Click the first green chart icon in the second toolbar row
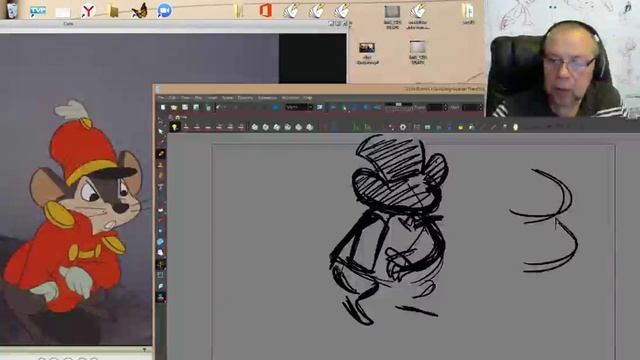Screen dimensions: 640x360 [x=356, y=127]
